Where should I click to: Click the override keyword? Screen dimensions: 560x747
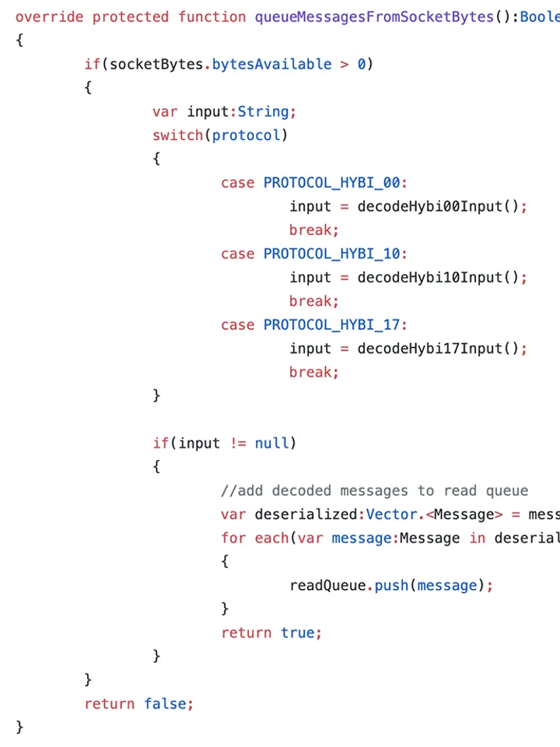click(x=49, y=17)
